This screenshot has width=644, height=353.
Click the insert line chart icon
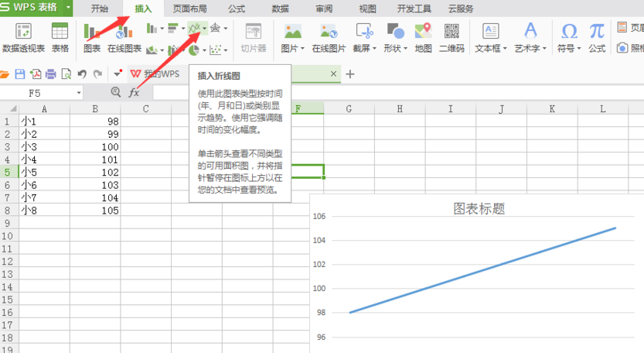pos(194,29)
